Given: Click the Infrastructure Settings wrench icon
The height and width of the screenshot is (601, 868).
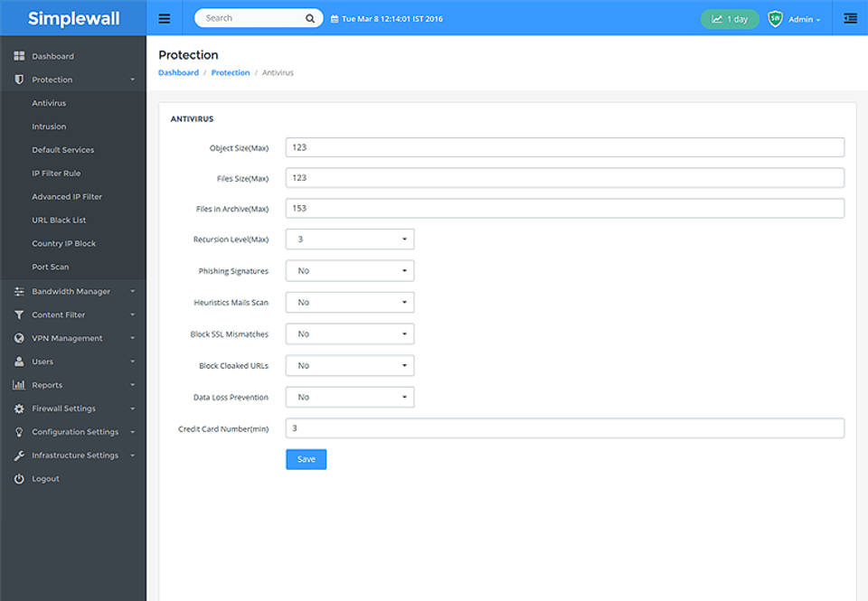Looking at the screenshot, I should 19,455.
